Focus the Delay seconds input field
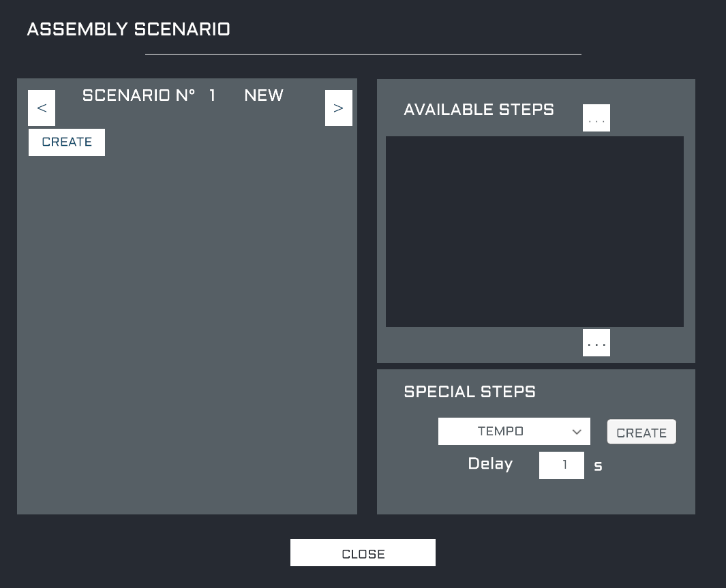This screenshot has height=588, width=726. (x=562, y=465)
